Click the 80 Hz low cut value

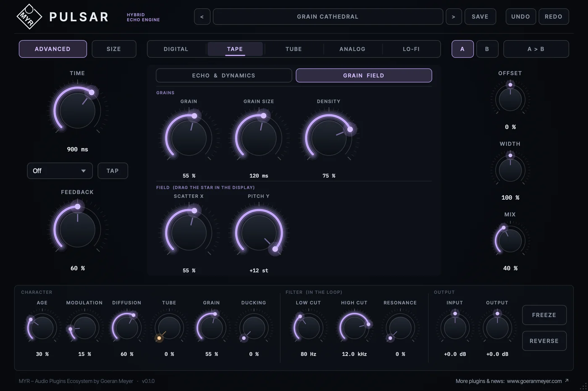(x=308, y=354)
